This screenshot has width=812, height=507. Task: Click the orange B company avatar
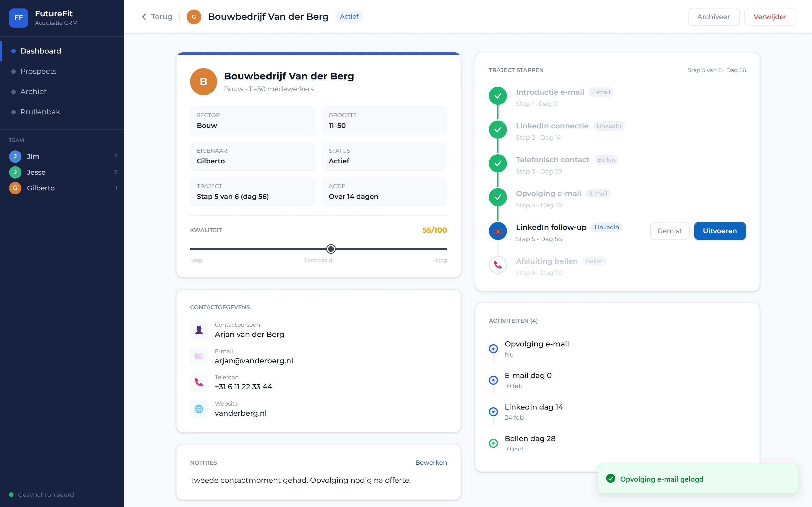[x=204, y=82]
